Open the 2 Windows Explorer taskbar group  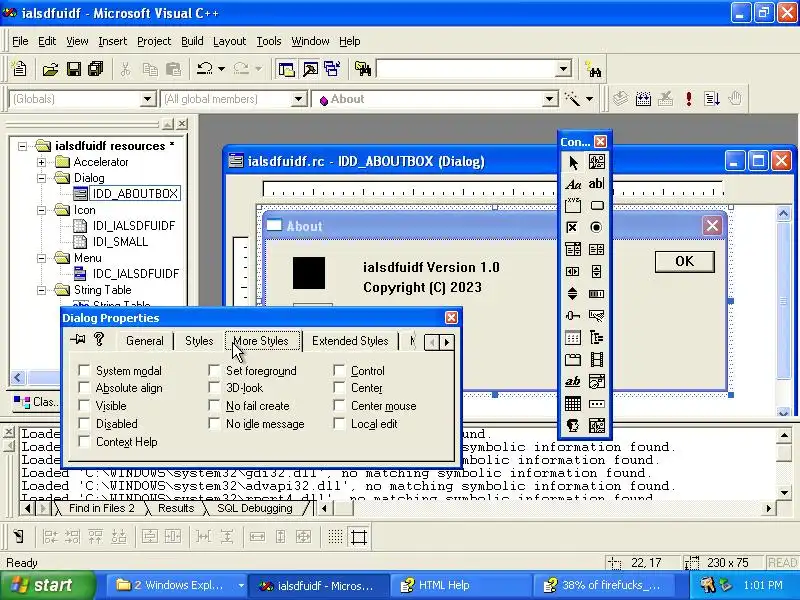[179, 585]
